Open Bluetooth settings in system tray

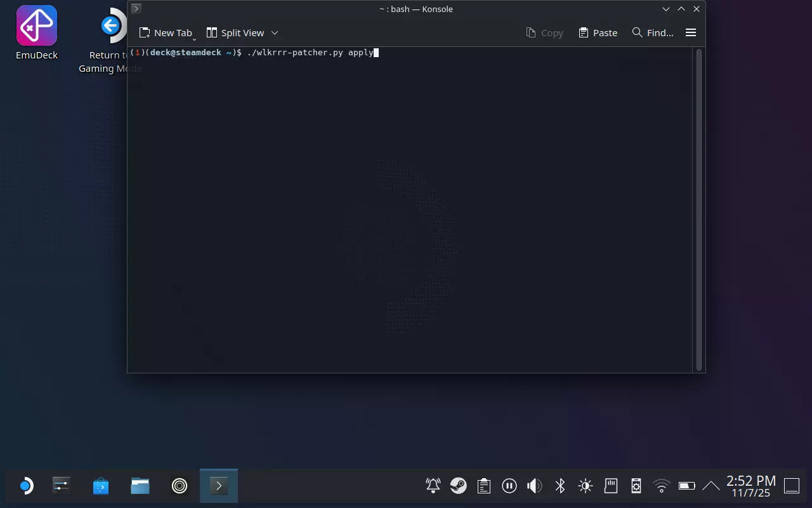[x=560, y=486]
